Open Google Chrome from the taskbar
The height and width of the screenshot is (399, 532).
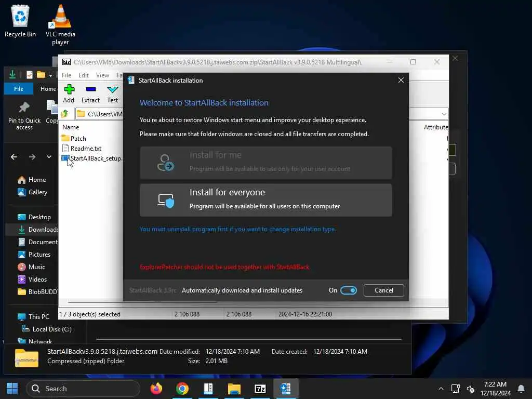tap(182, 389)
